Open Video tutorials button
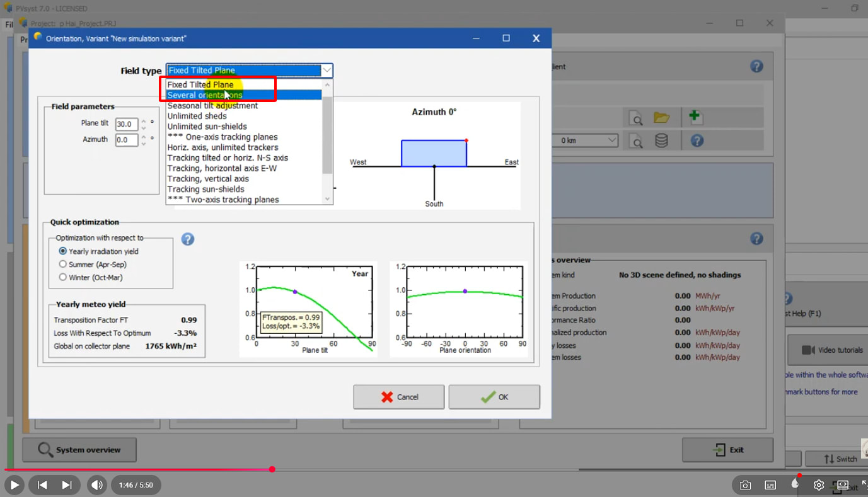868x497 pixels. pos(828,350)
